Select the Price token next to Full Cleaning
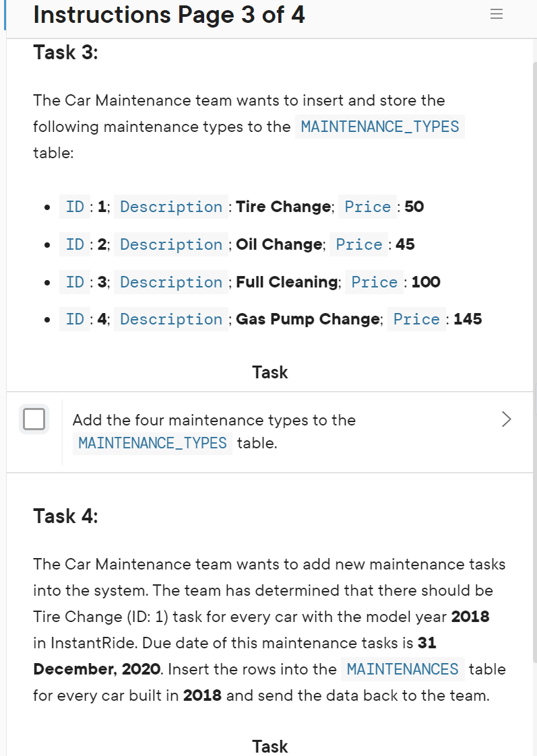The height and width of the screenshot is (756, 537). (x=374, y=282)
